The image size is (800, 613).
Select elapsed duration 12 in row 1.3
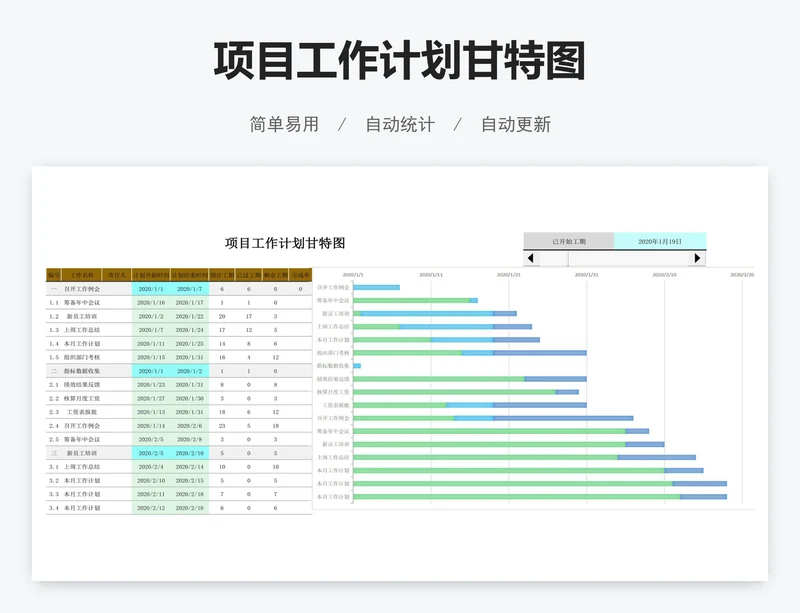pos(249,330)
